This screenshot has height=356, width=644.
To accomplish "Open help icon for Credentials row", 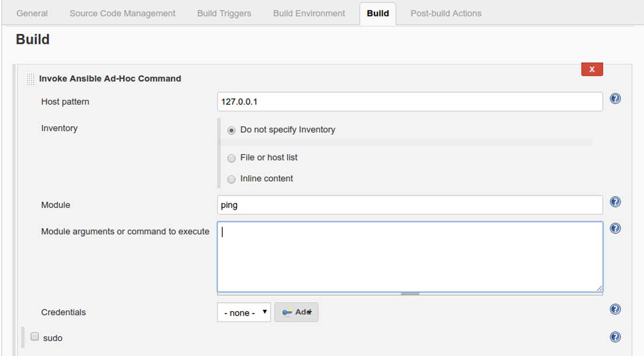I will coord(615,309).
